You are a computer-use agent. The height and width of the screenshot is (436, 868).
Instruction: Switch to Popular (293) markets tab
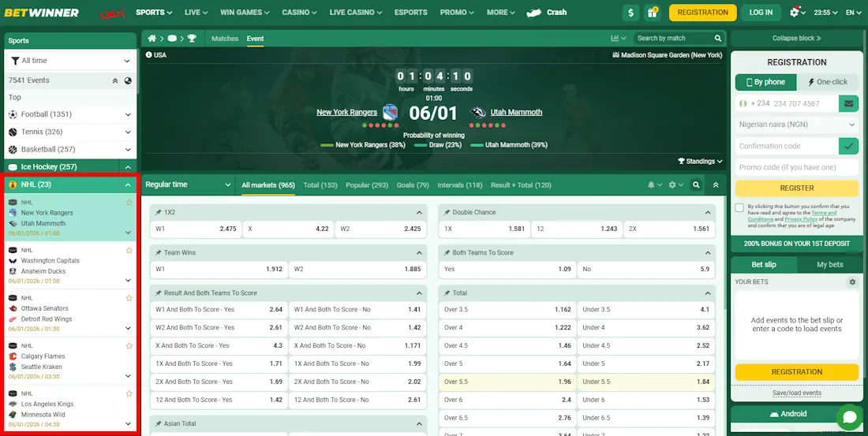click(366, 185)
